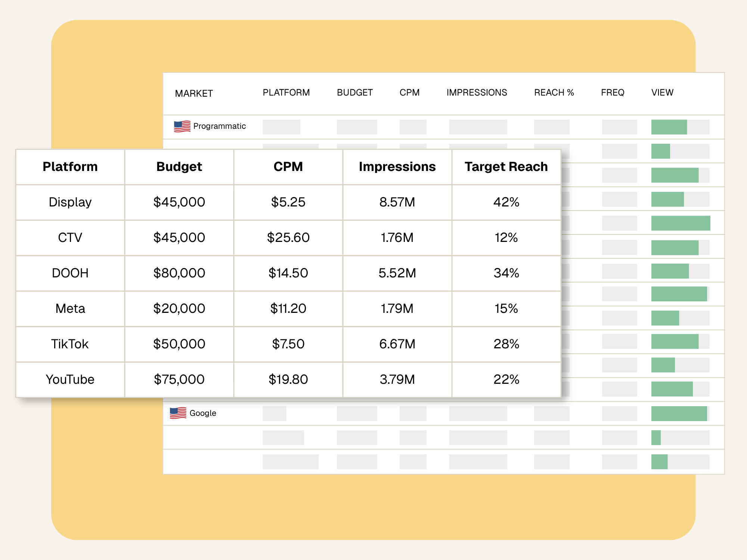Image resolution: width=747 pixels, height=560 pixels.
Task: Click the VIEW column header
Action: coord(662,93)
